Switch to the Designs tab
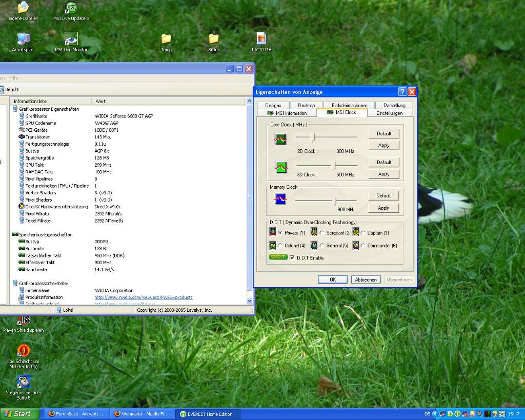Viewport: 525px width, 420px height. [x=273, y=105]
